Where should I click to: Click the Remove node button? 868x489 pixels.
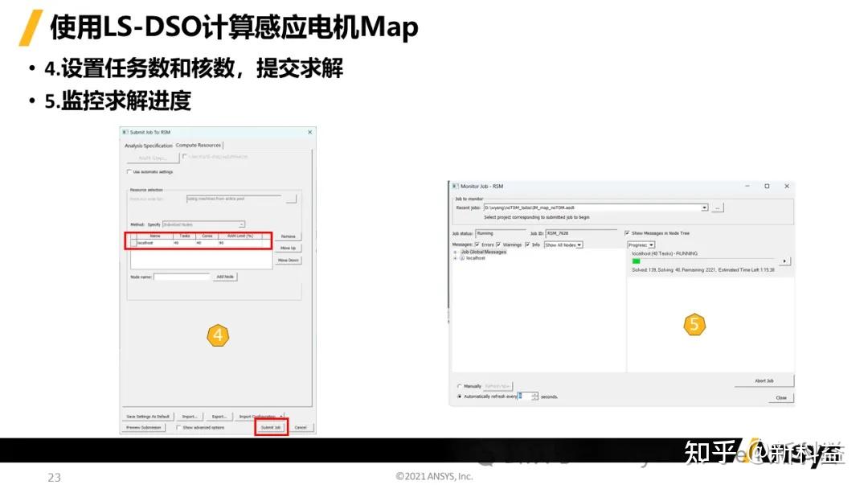(288, 236)
